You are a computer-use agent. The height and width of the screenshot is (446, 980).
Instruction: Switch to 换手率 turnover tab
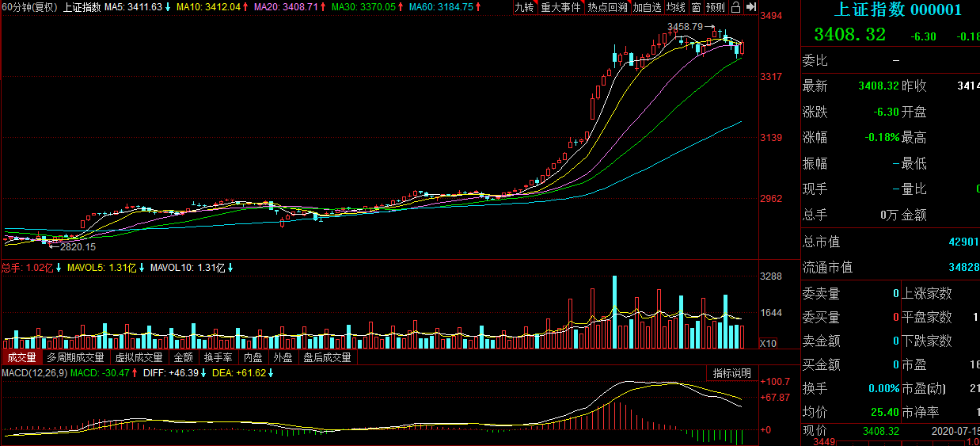pyautogui.click(x=218, y=357)
